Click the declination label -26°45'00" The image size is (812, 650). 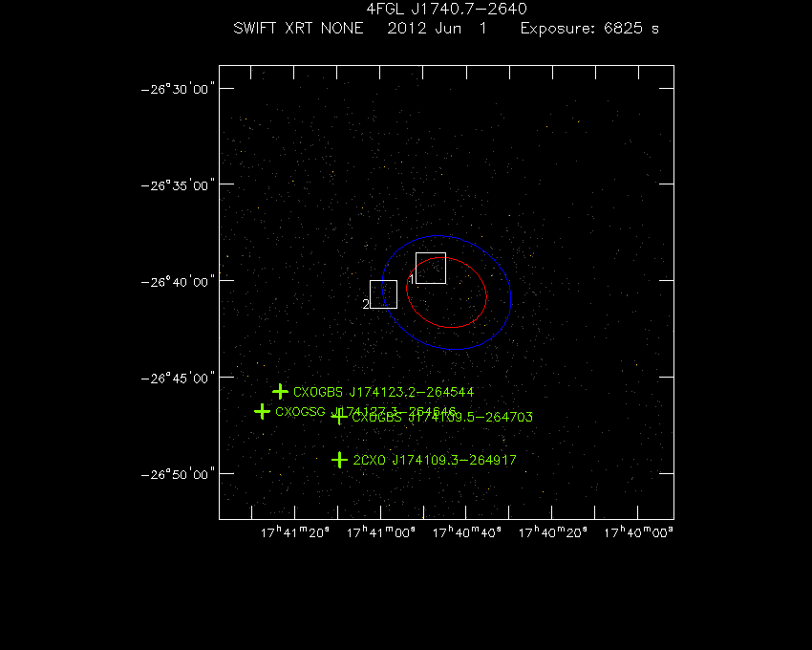pyautogui.click(x=178, y=378)
